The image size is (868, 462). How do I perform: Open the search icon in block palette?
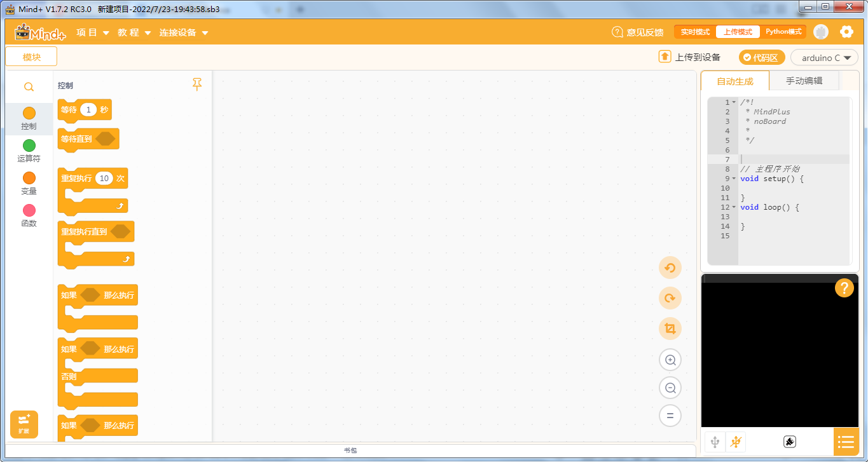click(x=29, y=86)
